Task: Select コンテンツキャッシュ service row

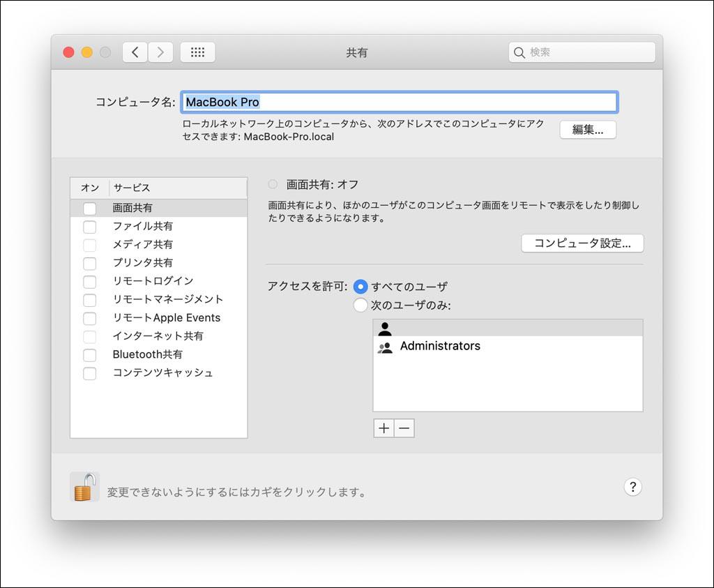Action: point(159,372)
